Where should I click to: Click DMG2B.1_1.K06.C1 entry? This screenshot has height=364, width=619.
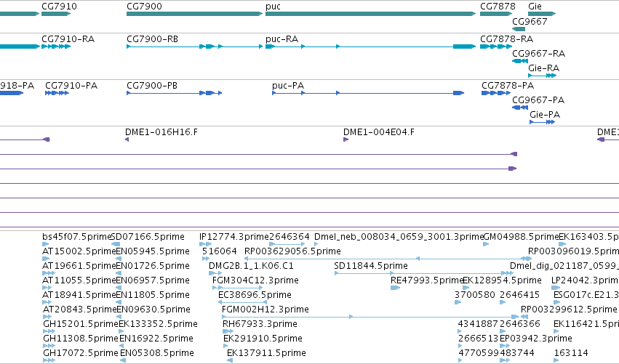coord(251,266)
